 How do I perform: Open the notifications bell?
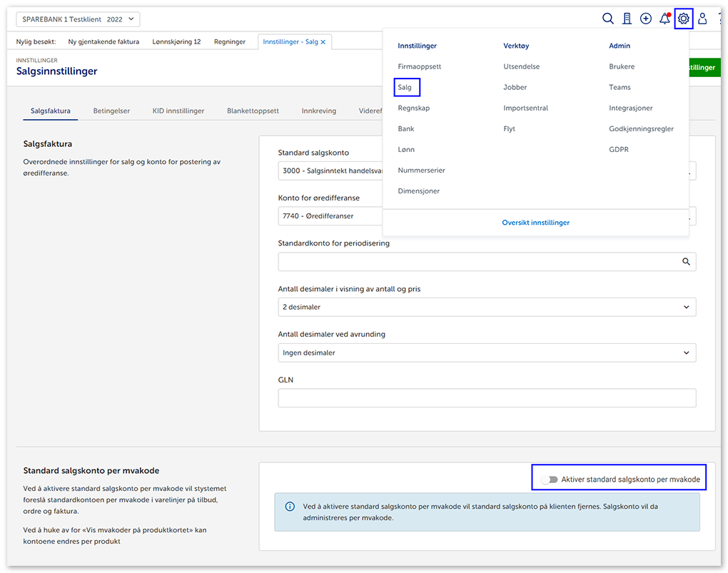[664, 19]
